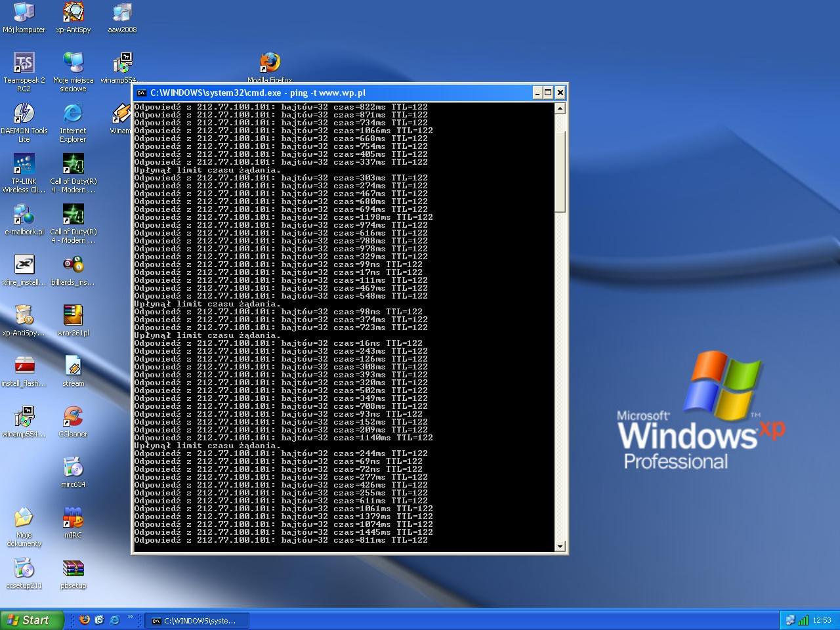Click the cmd.exe window title bar
This screenshot has height=630, width=840.
click(x=350, y=93)
